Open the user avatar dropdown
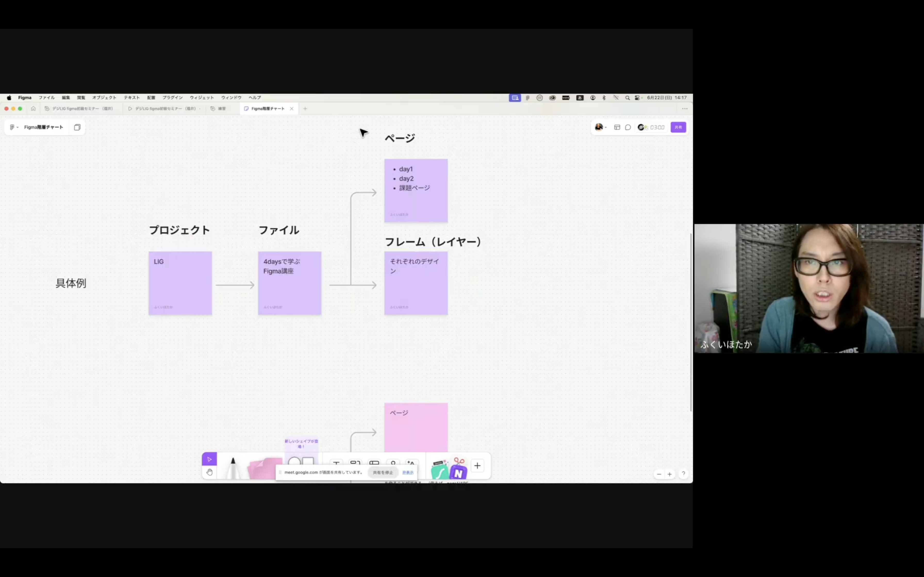Screen dimensions: 924x577 point(600,128)
